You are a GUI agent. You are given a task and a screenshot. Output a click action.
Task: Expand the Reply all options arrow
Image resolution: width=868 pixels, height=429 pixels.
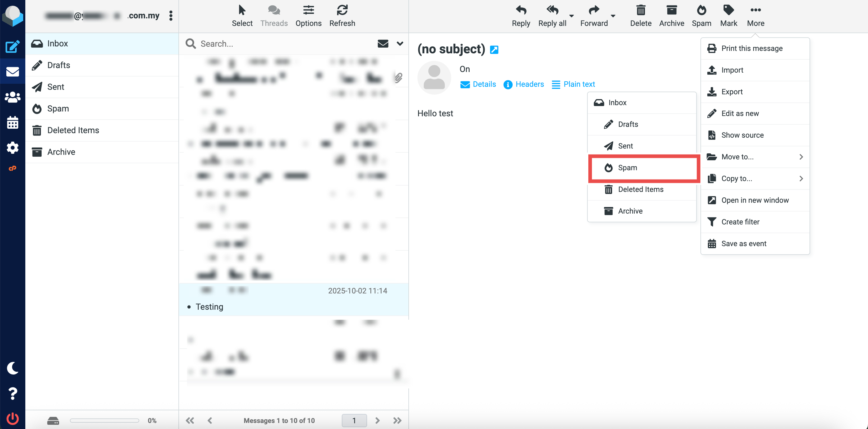tap(571, 16)
